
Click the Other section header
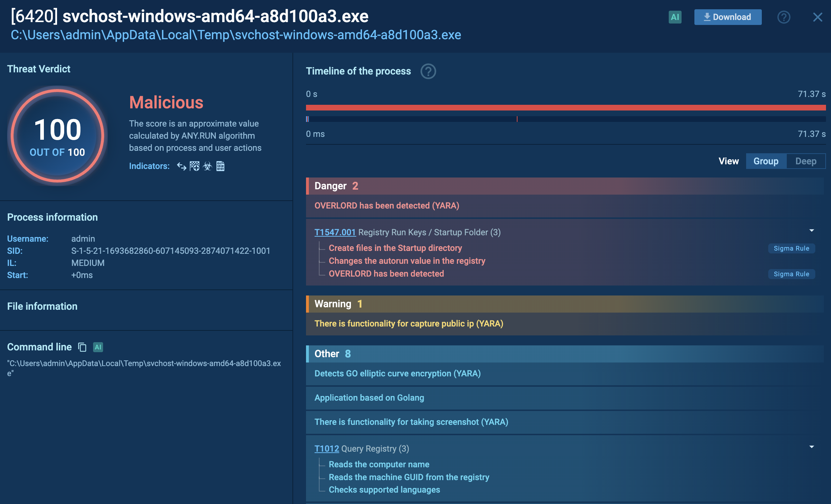565,354
